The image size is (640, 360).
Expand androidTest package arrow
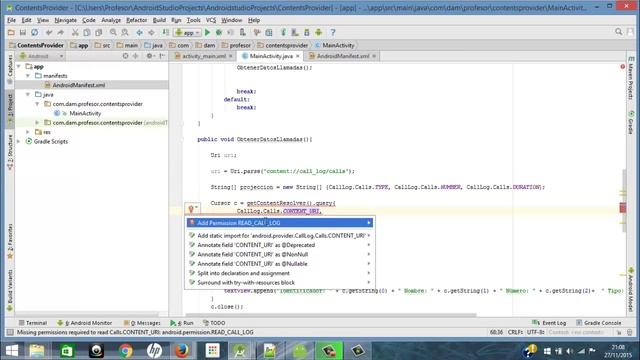(x=37, y=122)
